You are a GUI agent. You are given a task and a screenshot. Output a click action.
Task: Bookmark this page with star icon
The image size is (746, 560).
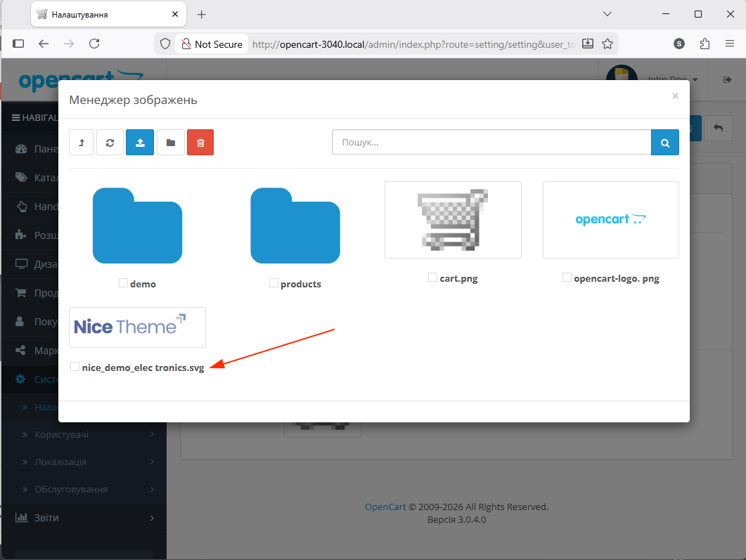(x=607, y=44)
